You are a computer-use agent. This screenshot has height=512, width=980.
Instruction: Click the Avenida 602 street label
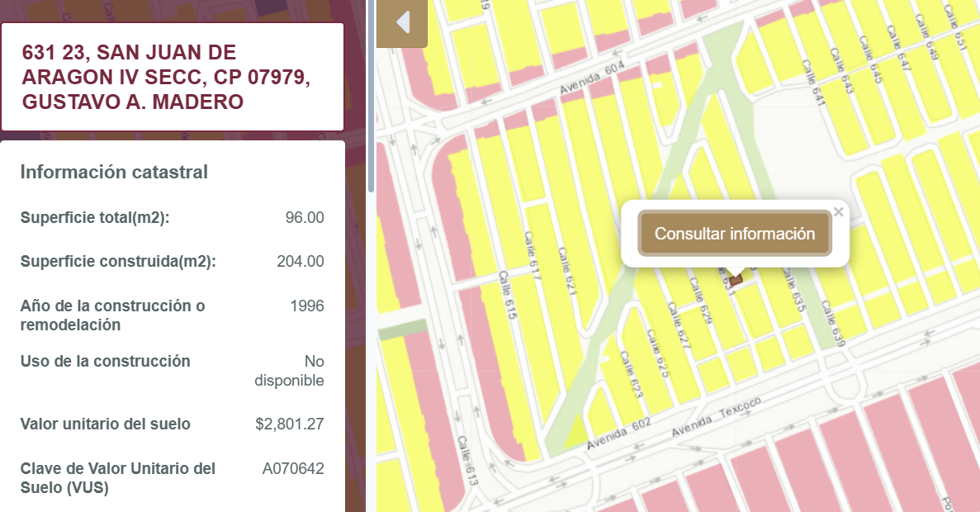(x=618, y=434)
